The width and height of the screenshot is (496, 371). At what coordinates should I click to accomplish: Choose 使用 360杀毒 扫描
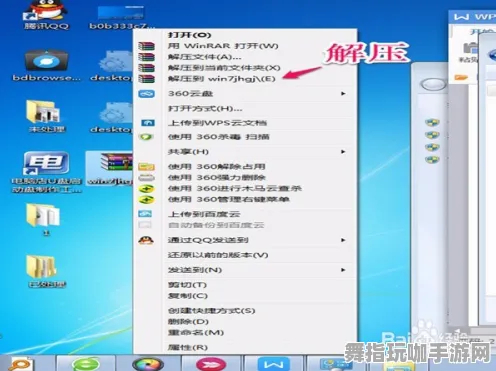point(219,137)
